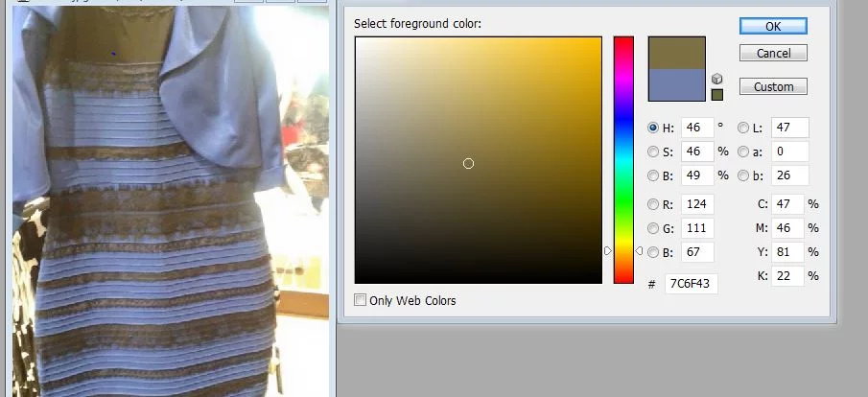Click the L field showing 47
Screen dimensions: 868x397
[x=790, y=128]
